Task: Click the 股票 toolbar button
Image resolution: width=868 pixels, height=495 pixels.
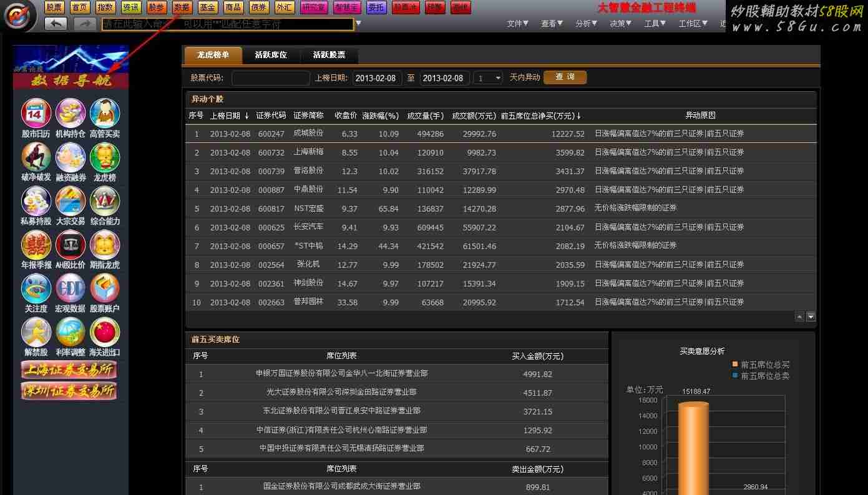Action: (54, 7)
